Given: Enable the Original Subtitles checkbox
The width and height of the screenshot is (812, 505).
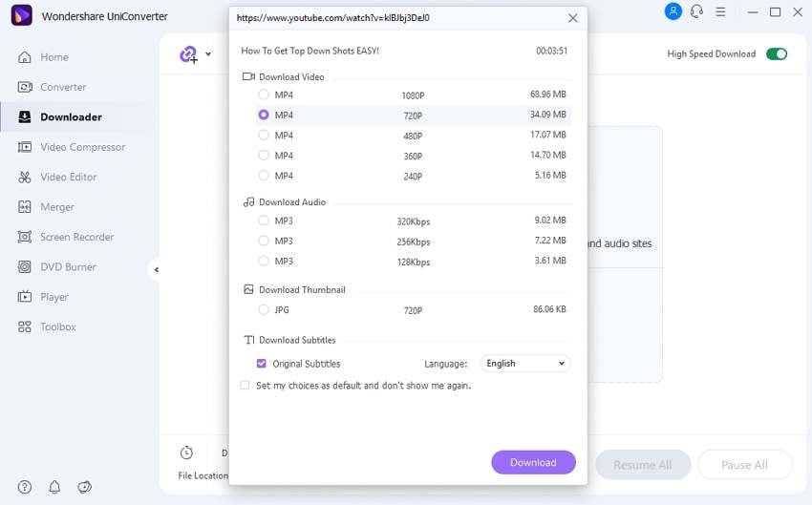Looking at the screenshot, I should (x=262, y=364).
